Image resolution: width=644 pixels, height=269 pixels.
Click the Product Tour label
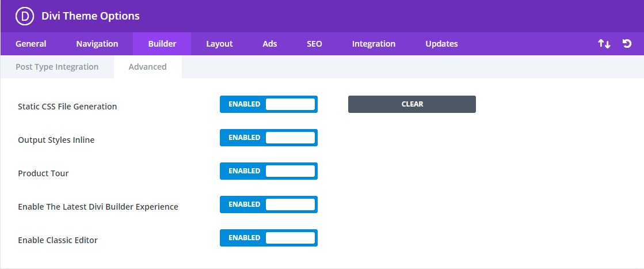(x=43, y=173)
